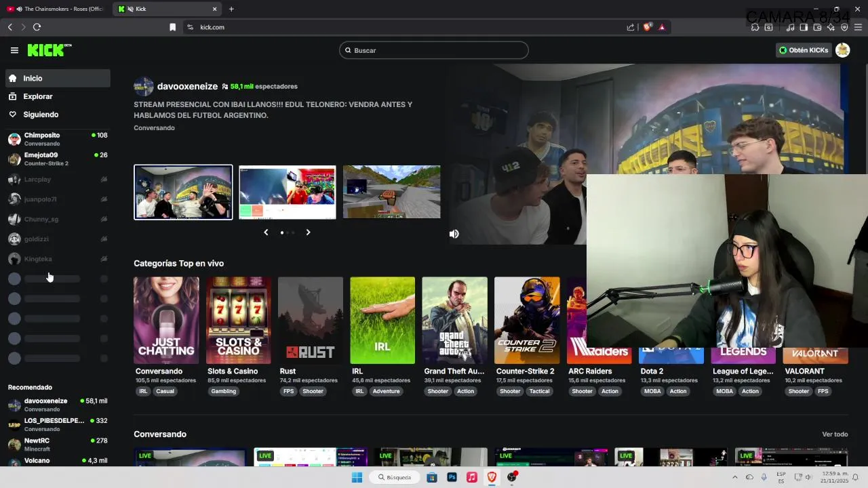Open the Rust category card
868x488 pixels.
[x=311, y=320]
